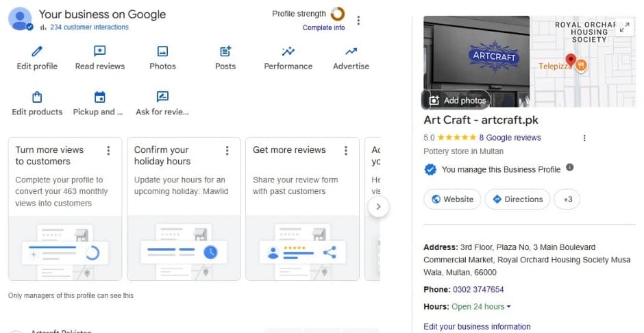The image size is (644, 333).
Task: Open Get more reviews card
Action: [302, 209]
